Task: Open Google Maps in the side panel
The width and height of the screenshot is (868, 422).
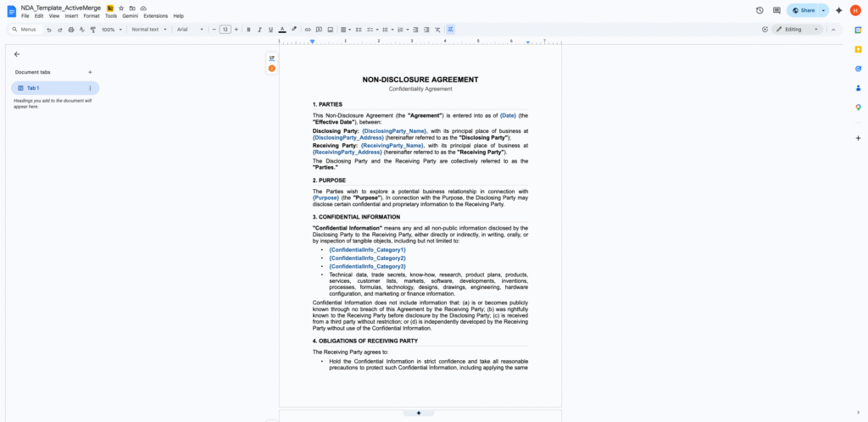Action: pyautogui.click(x=858, y=108)
